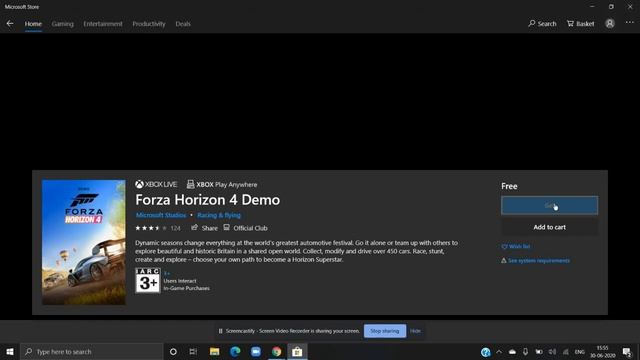Switch to the Deals tab

(183, 24)
